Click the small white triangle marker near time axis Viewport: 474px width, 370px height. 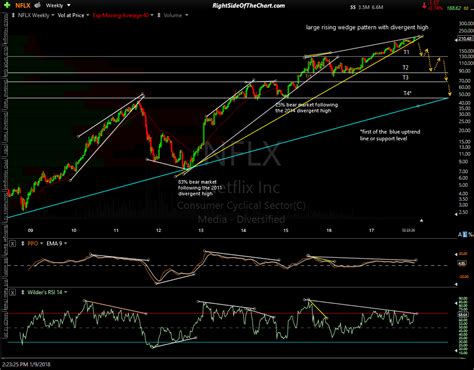click(x=421, y=221)
